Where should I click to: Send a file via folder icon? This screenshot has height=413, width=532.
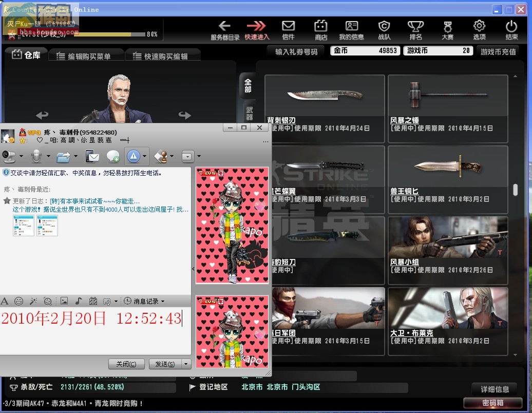coord(64,157)
